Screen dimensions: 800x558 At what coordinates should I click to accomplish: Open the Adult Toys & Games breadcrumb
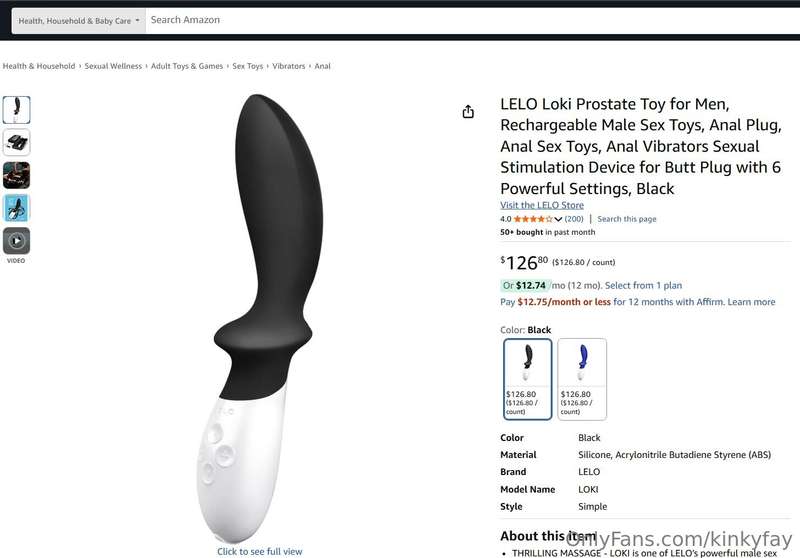tap(187, 66)
